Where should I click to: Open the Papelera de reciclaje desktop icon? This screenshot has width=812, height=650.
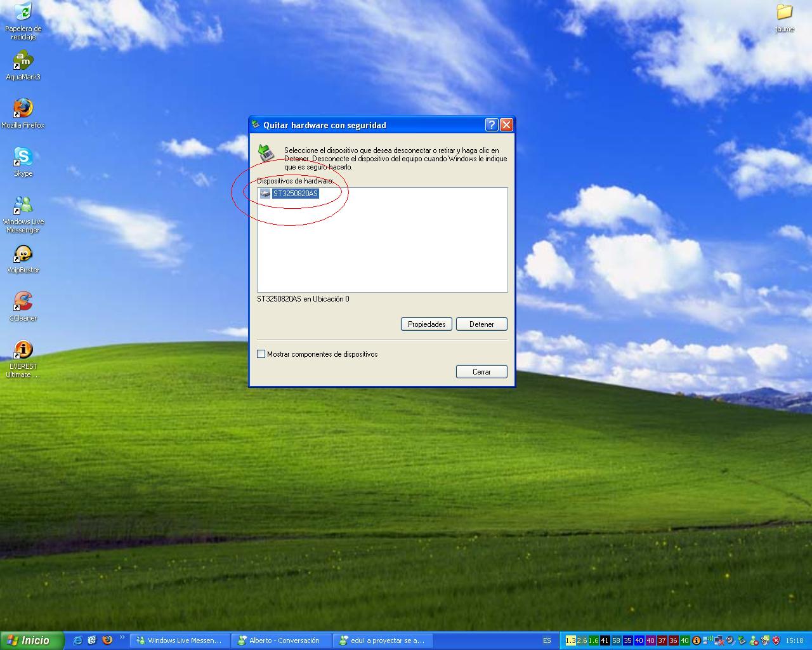click(x=23, y=20)
